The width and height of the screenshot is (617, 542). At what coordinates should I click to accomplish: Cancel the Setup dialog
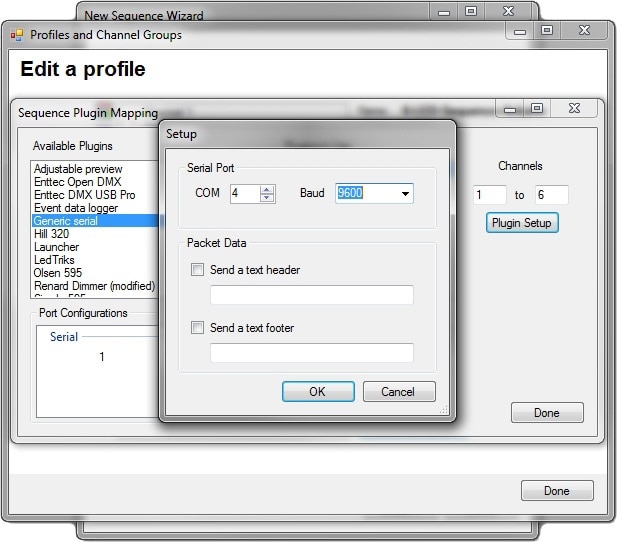coord(399,392)
